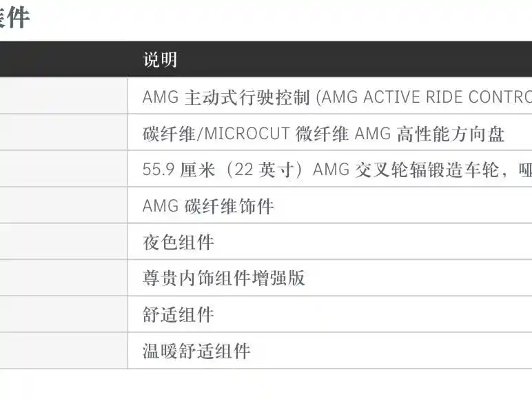Click the 尊贵内饰组件增强版 description
The height and width of the screenshot is (399, 532).
pos(223,278)
